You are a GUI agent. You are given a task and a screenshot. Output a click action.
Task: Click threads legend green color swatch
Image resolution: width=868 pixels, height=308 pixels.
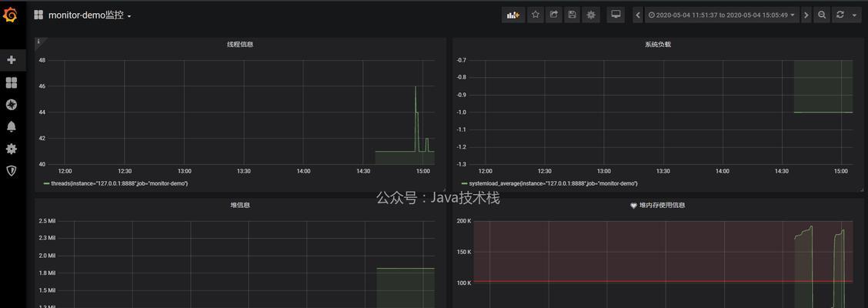coord(46,183)
